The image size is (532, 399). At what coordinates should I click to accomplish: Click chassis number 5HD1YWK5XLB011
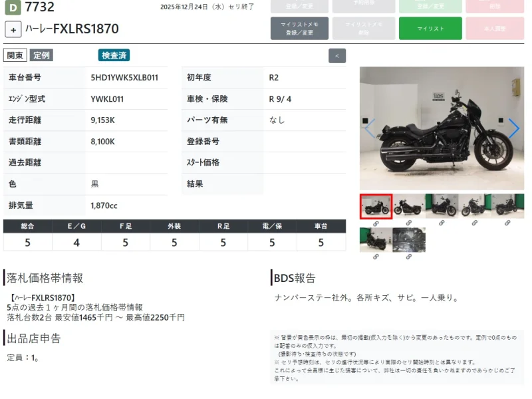(x=124, y=78)
